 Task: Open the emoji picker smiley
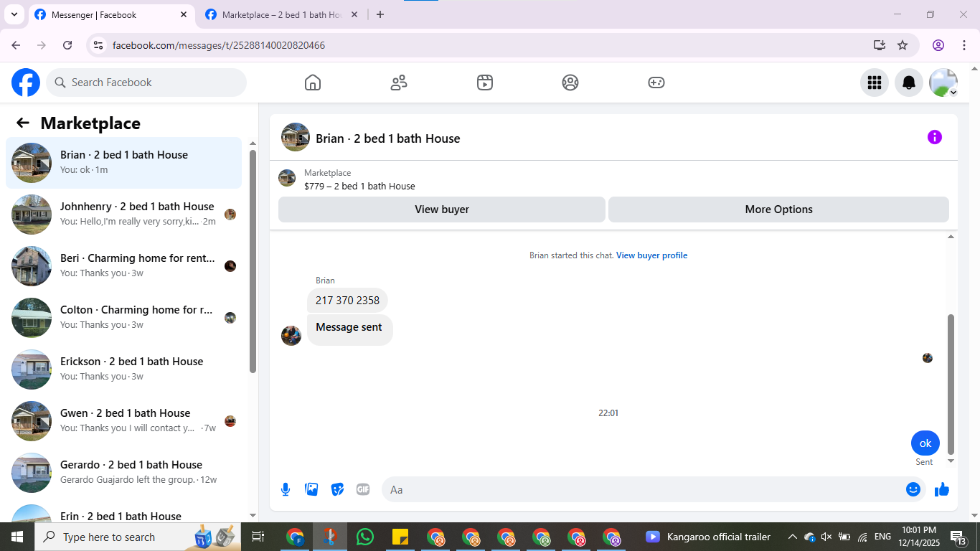tap(913, 489)
